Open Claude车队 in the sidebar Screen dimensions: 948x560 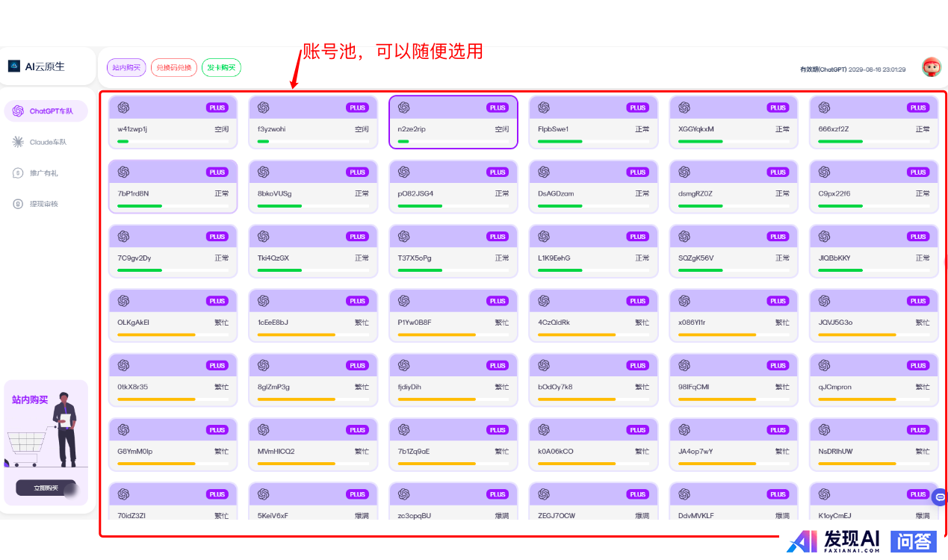pos(46,142)
